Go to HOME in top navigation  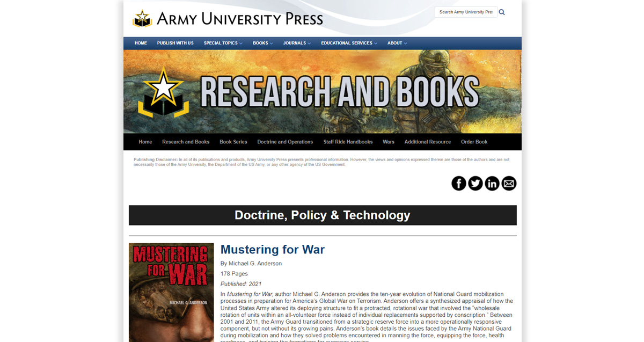coord(141,43)
